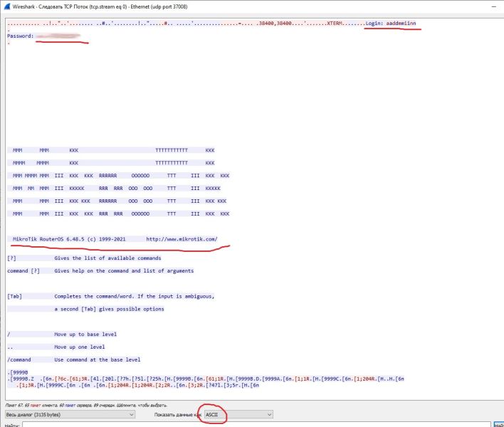Click the Wireshark fin icon in title bar
504x427 pixels.
coord(7,6)
